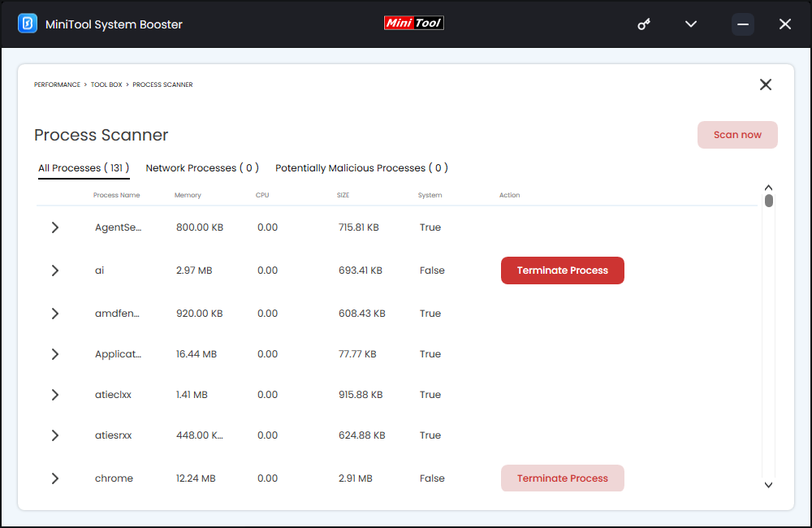Go to PERFORMANCE breadcrumb

point(57,84)
